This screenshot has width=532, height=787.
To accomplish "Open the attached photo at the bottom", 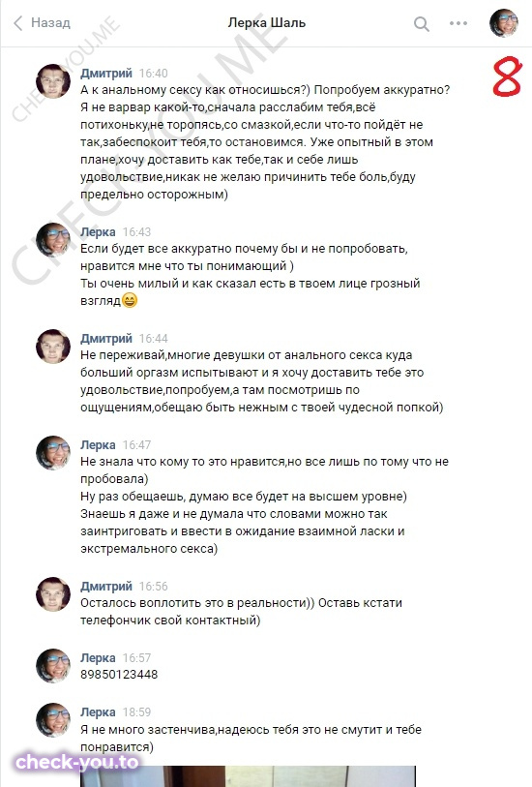I will click(248, 776).
